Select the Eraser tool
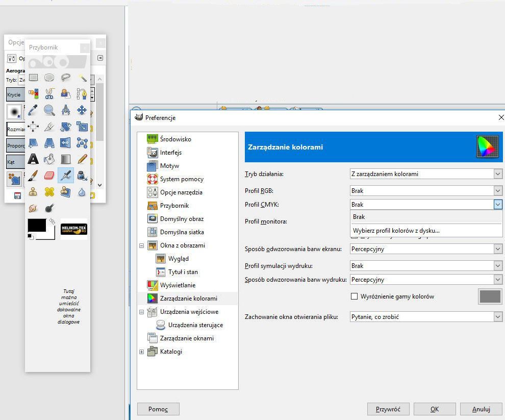This screenshot has width=505, height=420. [49, 176]
